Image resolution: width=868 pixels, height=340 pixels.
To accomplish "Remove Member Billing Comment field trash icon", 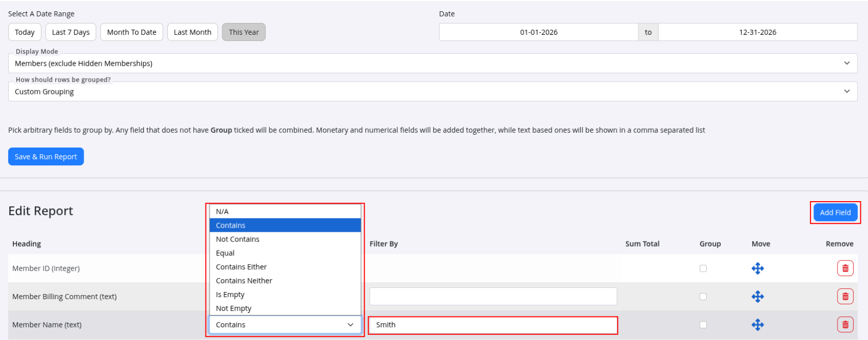I will pos(845,297).
